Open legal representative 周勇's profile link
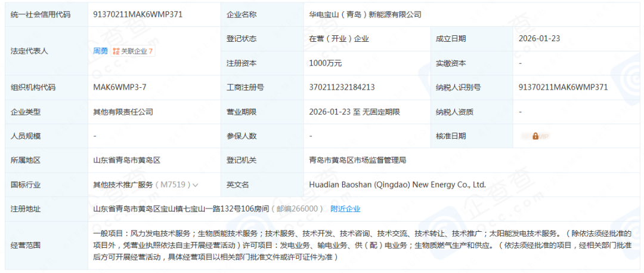The height and width of the screenshot is (273, 644). (100, 51)
